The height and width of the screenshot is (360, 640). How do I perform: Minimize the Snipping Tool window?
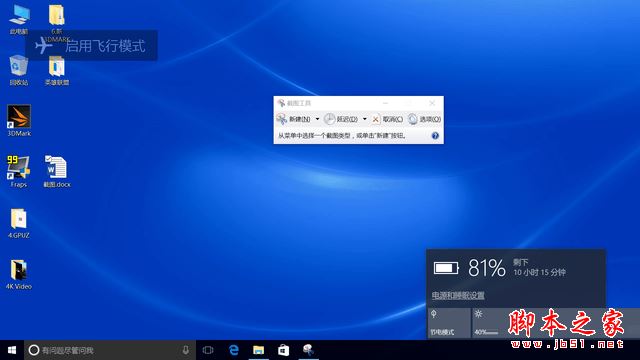coord(385,103)
